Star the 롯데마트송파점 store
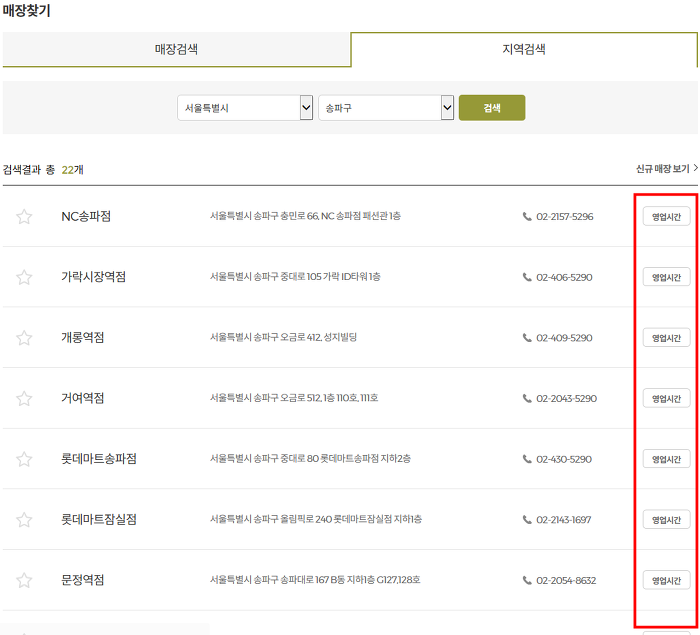 pyautogui.click(x=24, y=459)
